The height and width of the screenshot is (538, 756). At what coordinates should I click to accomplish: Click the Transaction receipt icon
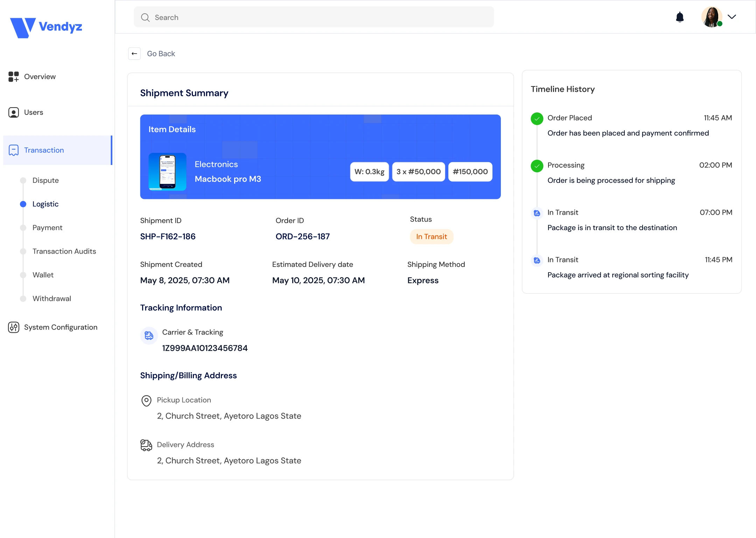point(14,150)
